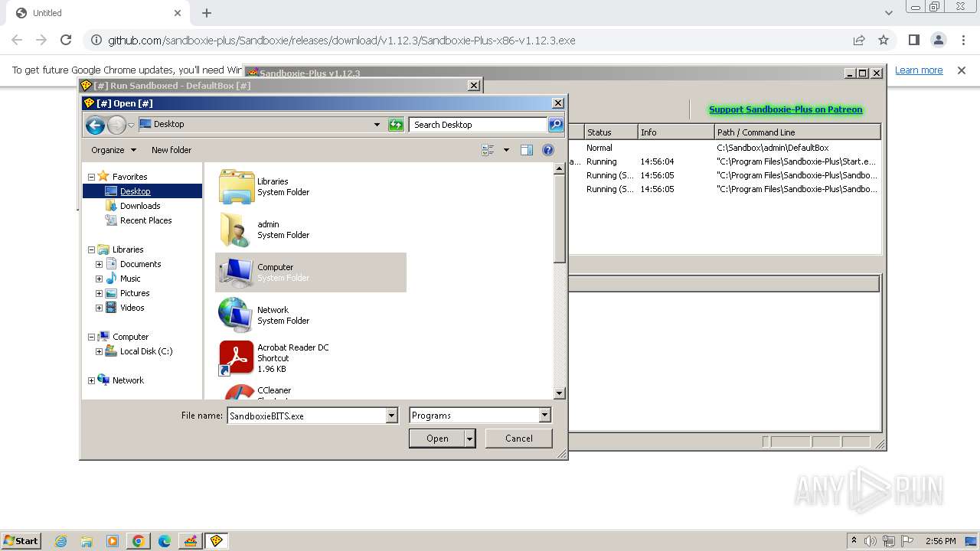Select the CCleaner shortcut icon
980x551 pixels.
click(x=240, y=392)
